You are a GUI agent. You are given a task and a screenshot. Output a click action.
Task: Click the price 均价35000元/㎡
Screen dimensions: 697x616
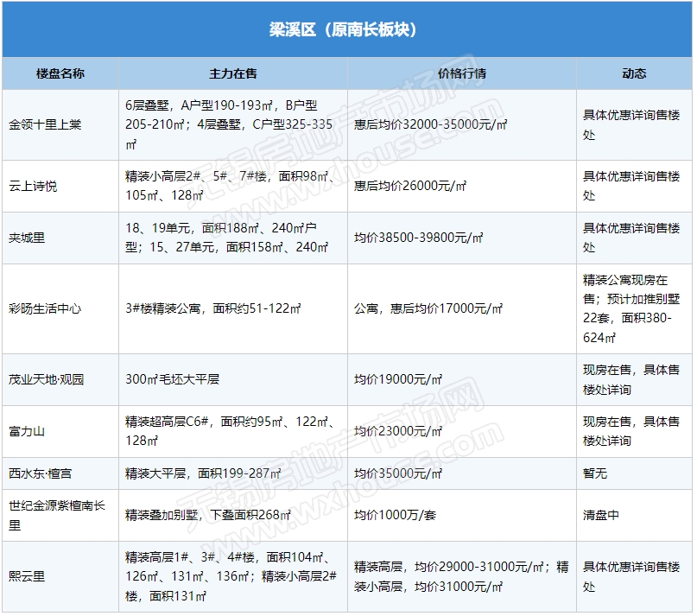(x=398, y=473)
